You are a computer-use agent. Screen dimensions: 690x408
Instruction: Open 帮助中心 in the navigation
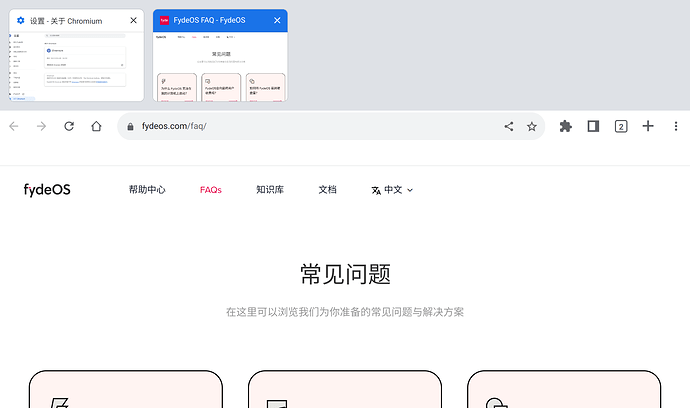tap(147, 190)
